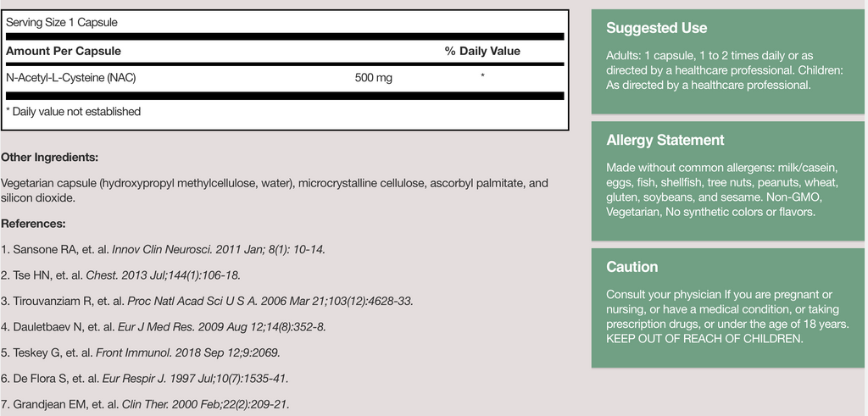Click the Other Ingredients heading

click(x=50, y=157)
